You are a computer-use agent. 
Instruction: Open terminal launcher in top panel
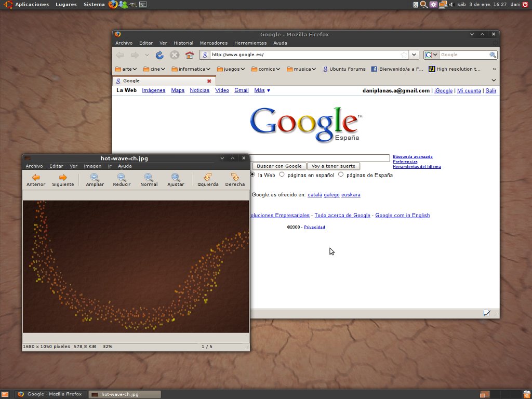coord(143,4)
